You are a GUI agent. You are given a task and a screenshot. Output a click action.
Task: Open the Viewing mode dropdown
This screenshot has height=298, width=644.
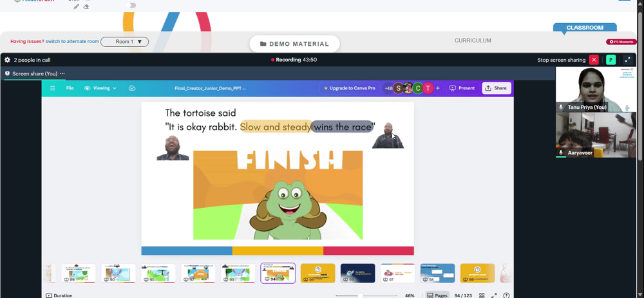click(100, 88)
